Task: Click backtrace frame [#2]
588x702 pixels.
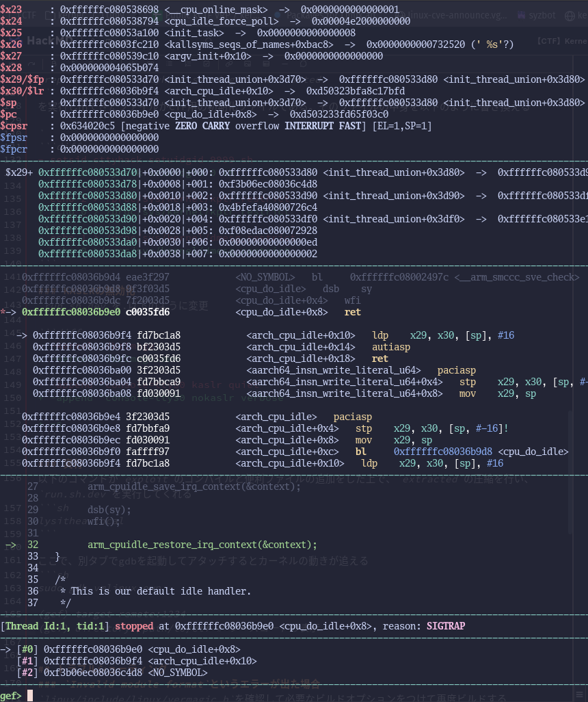Action: pos(112,673)
